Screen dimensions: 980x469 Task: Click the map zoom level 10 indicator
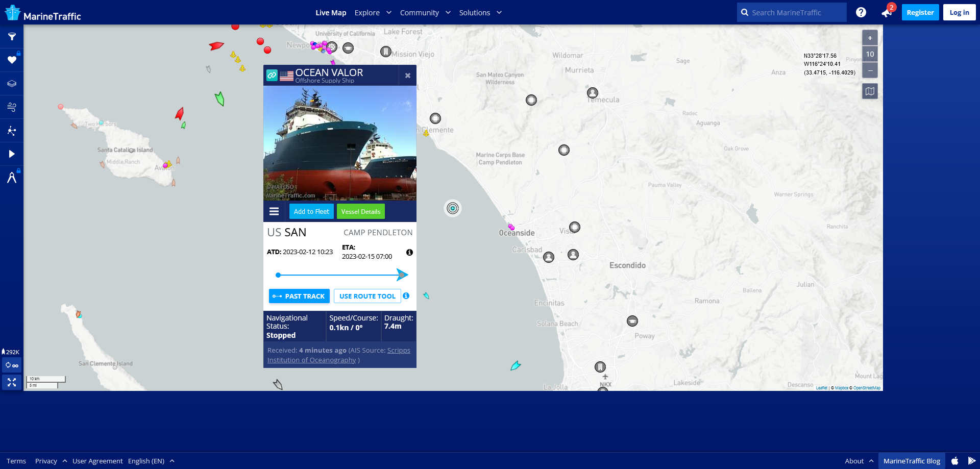point(870,54)
